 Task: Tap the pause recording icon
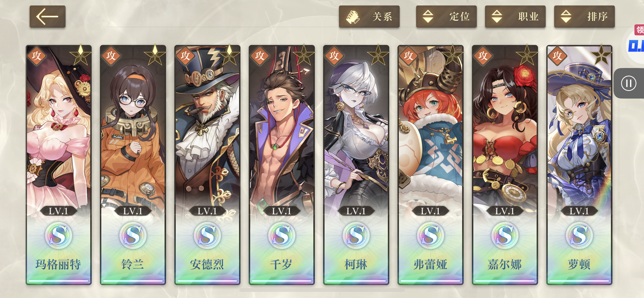point(628,83)
